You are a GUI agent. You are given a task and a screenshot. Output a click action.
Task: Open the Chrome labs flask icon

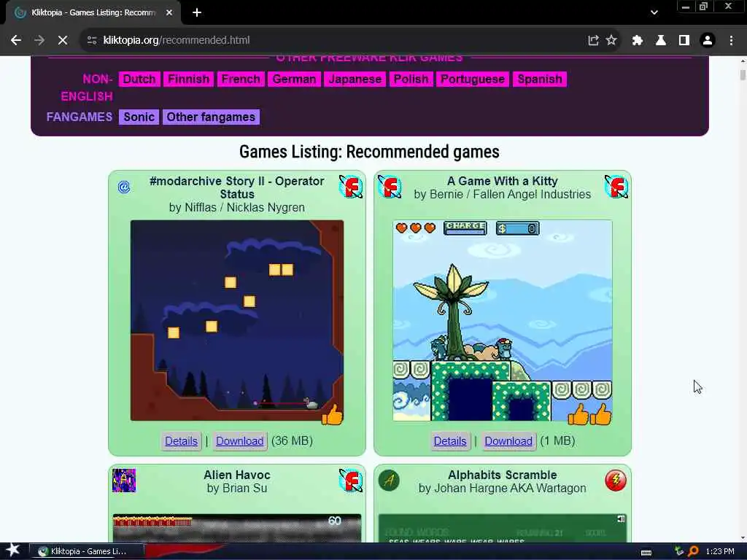click(661, 41)
